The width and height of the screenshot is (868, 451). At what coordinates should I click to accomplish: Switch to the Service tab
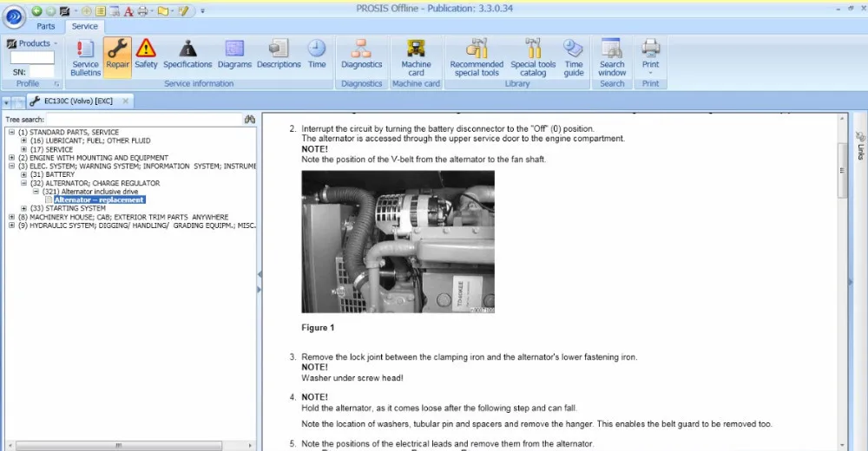pos(85,27)
